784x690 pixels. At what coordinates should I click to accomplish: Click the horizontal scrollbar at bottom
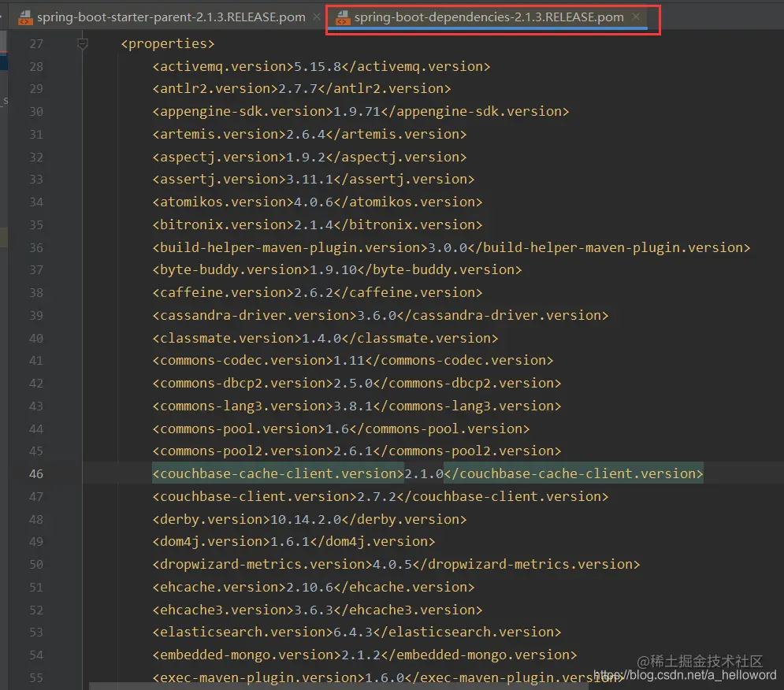coord(340,686)
